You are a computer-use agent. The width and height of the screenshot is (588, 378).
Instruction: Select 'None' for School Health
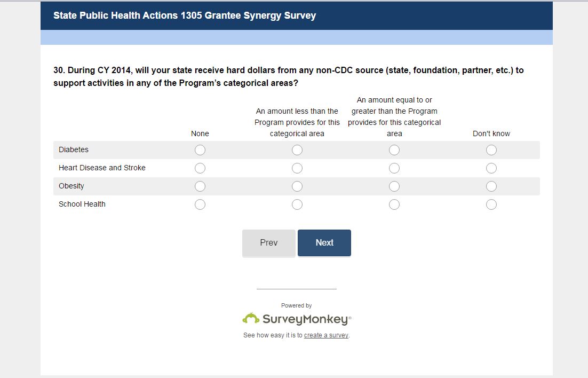[200, 204]
